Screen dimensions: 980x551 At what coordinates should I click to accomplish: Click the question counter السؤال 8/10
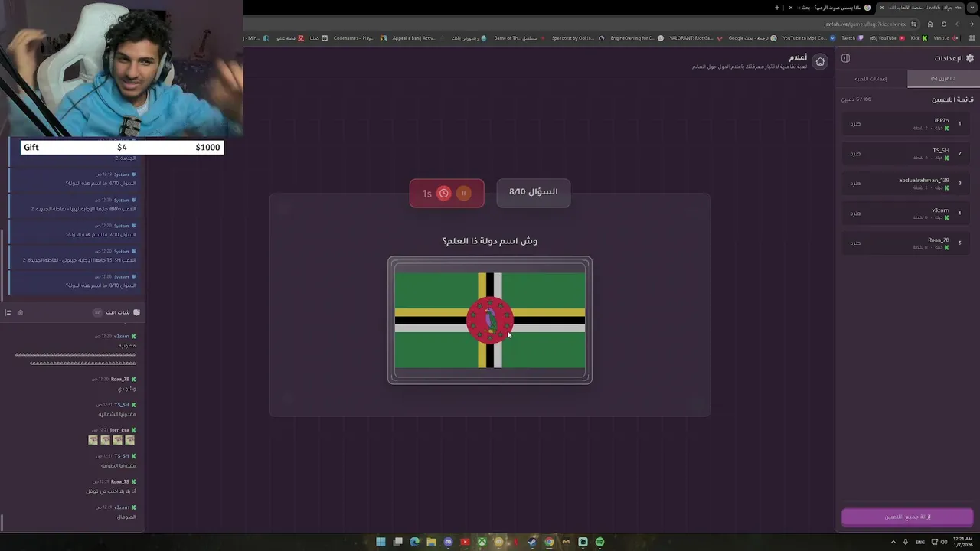pos(534,192)
